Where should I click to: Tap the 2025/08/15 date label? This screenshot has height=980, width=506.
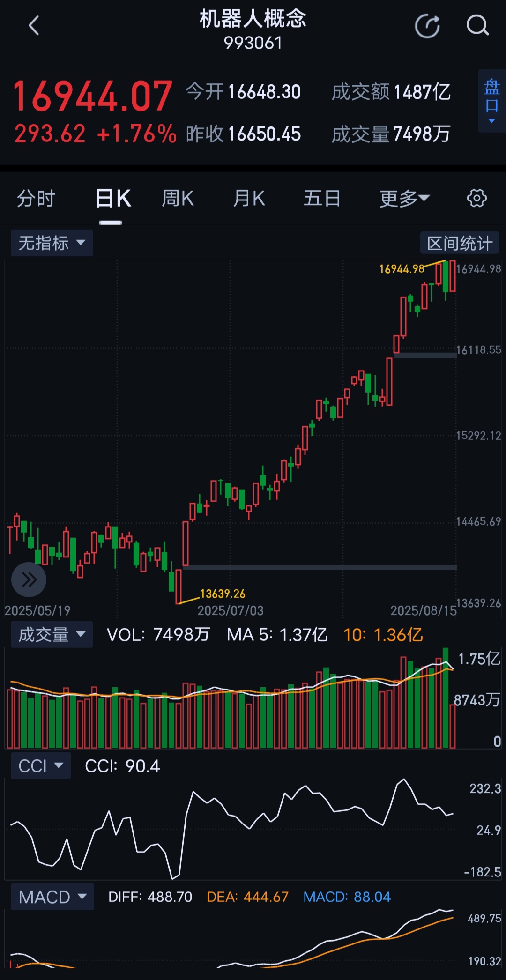point(424,610)
